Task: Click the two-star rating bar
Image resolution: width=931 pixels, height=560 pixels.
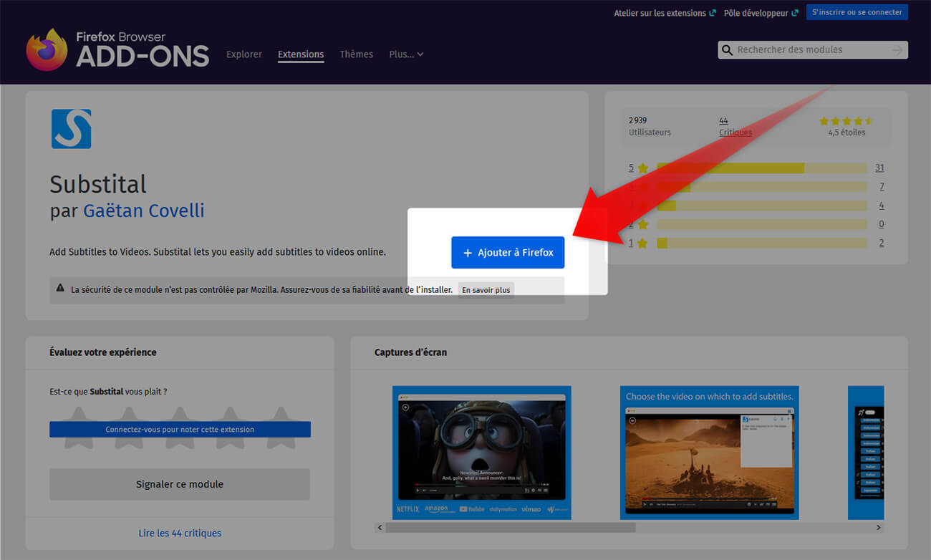Action: (762, 224)
